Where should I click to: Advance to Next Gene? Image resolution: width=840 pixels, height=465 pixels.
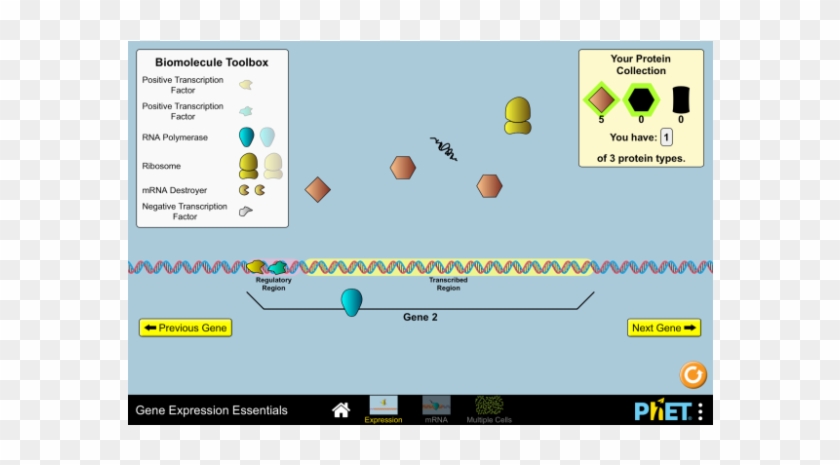coord(664,328)
